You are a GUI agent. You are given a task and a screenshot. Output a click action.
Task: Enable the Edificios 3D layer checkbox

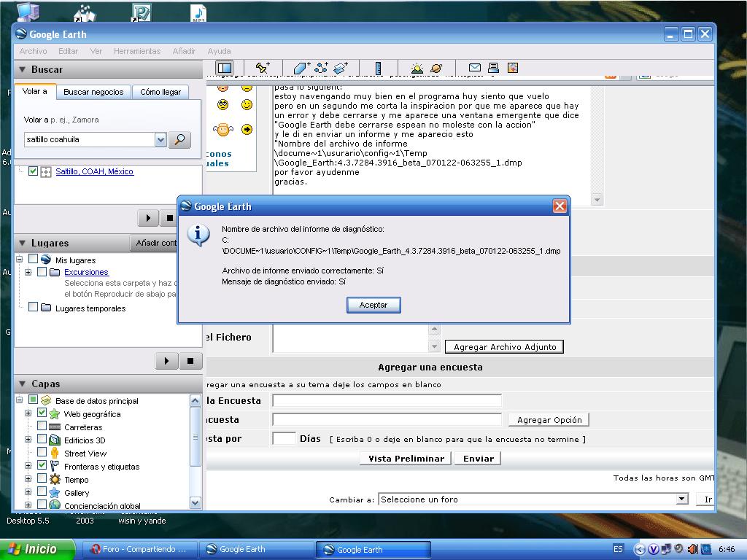point(42,438)
